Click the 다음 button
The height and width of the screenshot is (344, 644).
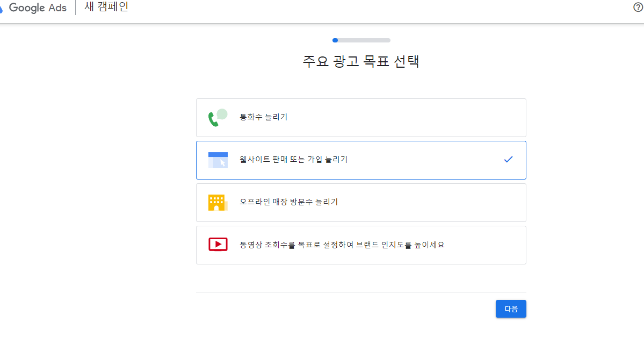510,309
